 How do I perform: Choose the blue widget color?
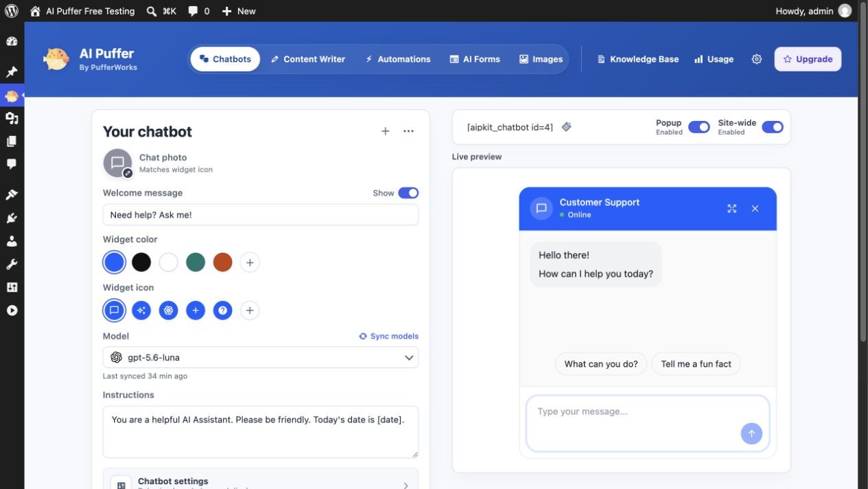(114, 262)
